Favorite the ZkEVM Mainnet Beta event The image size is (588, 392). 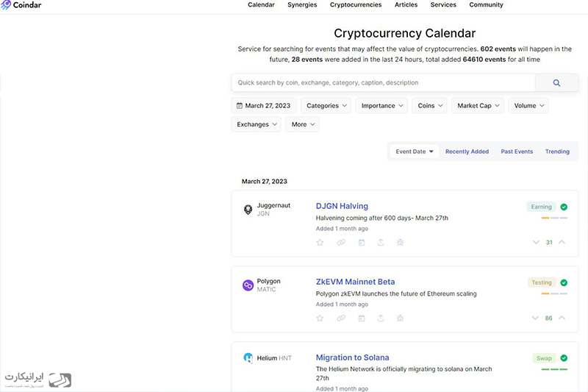[x=320, y=318]
